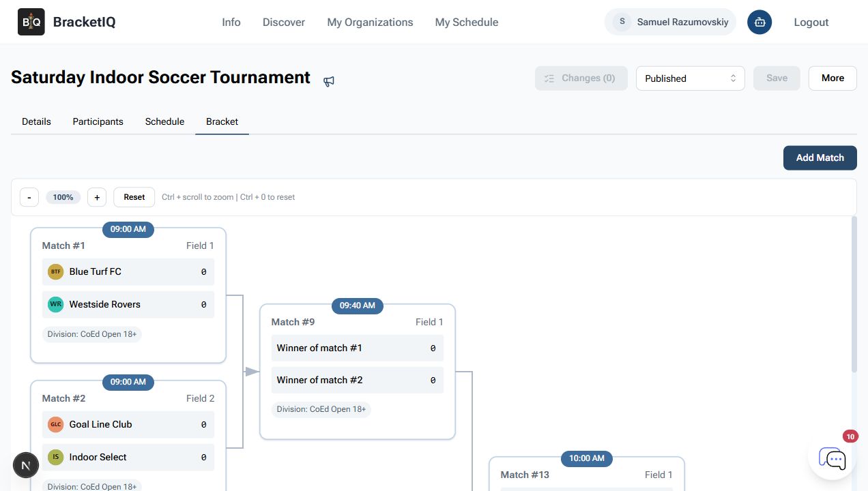The image size is (868, 491).
Task: Click the Goal Line Club team avatar
Action: click(55, 424)
